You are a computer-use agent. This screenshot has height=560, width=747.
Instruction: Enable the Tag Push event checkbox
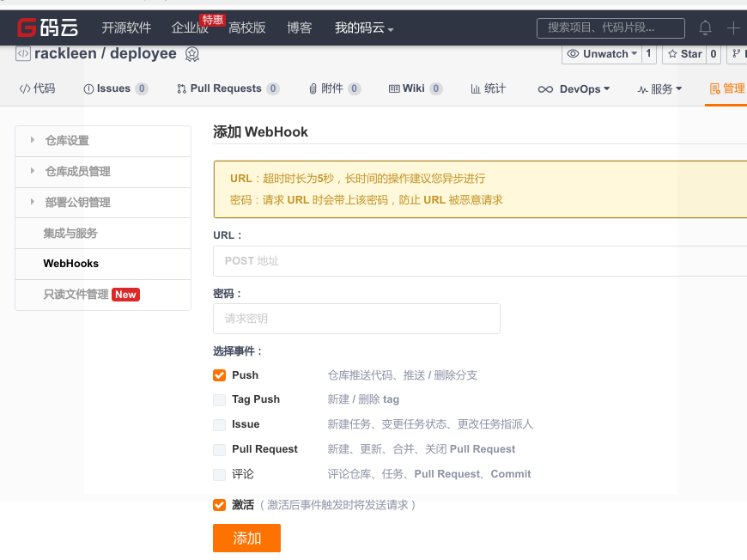coord(220,399)
